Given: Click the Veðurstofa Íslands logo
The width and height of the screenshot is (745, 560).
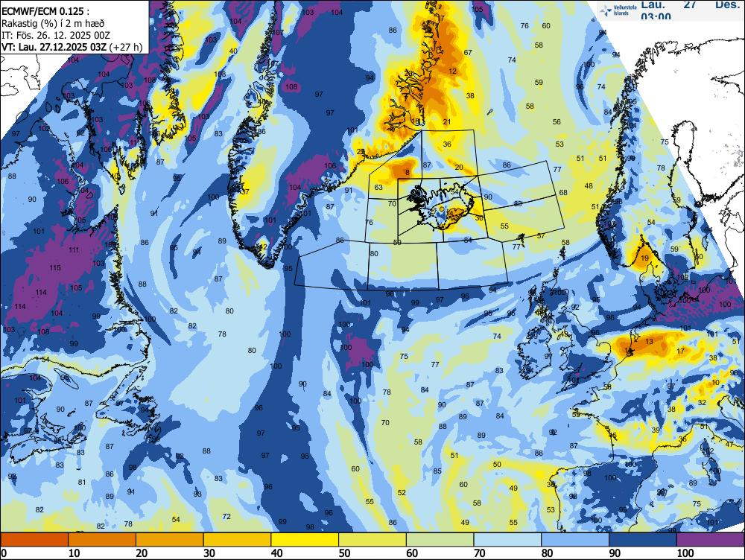Looking at the screenshot, I should (x=617, y=10).
